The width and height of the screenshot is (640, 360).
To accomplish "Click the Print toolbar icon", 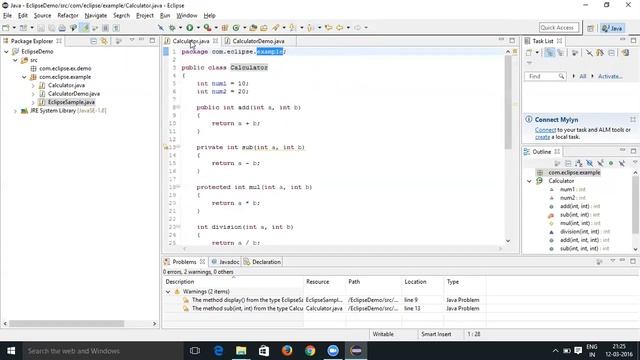I will pos(62,28).
